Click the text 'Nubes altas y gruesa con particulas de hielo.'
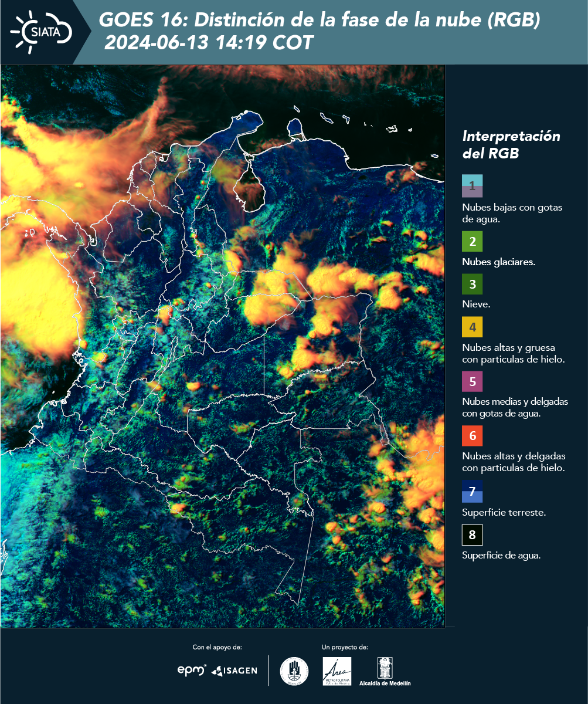Screen dimensions: 588x704 513,354
